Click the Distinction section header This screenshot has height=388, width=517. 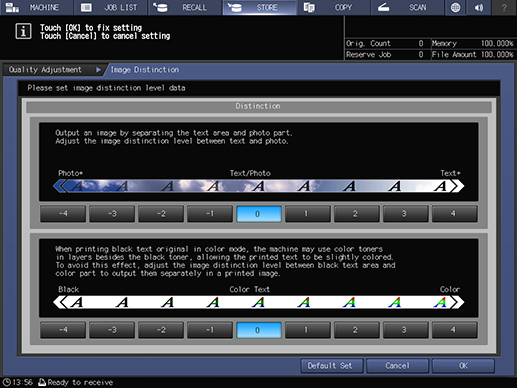pos(259,106)
